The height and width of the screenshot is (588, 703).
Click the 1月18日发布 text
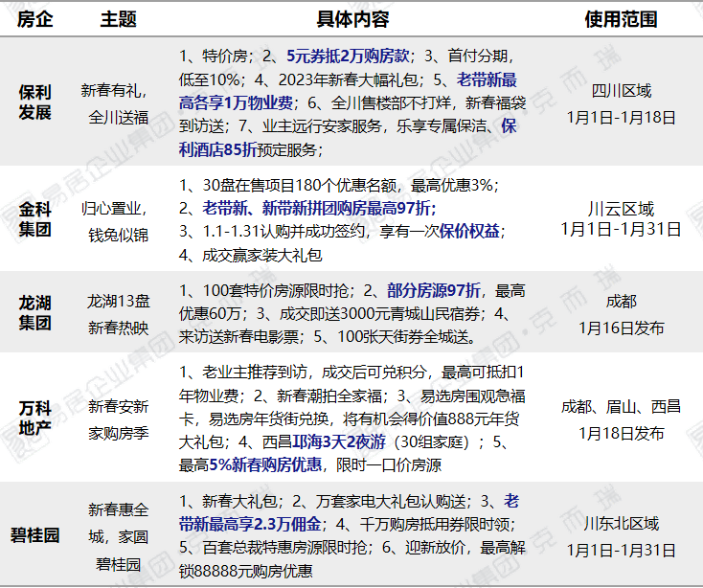(621, 434)
